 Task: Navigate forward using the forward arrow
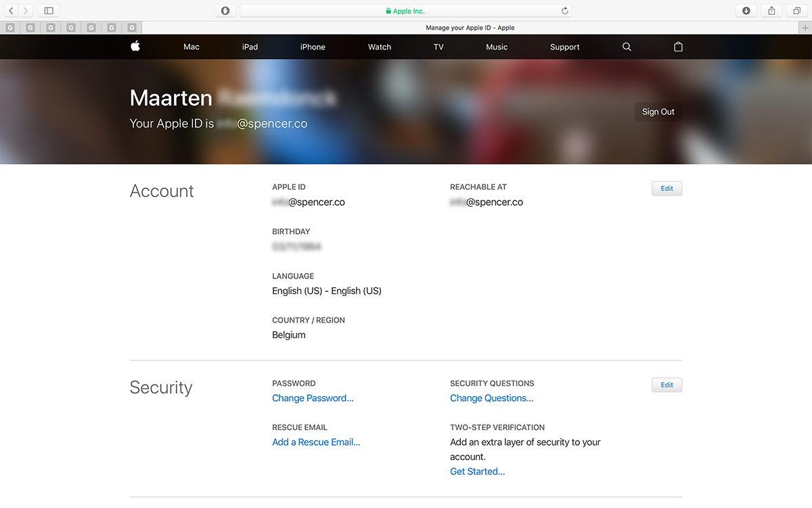click(x=26, y=10)
